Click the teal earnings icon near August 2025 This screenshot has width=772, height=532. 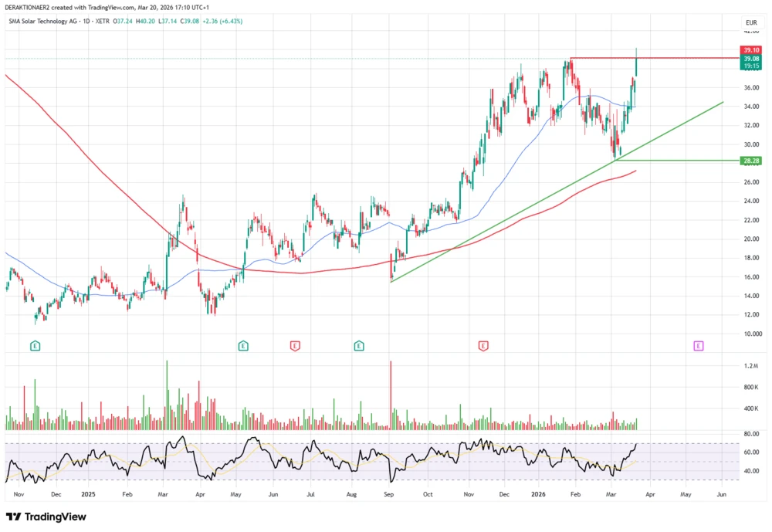[358, 346]
